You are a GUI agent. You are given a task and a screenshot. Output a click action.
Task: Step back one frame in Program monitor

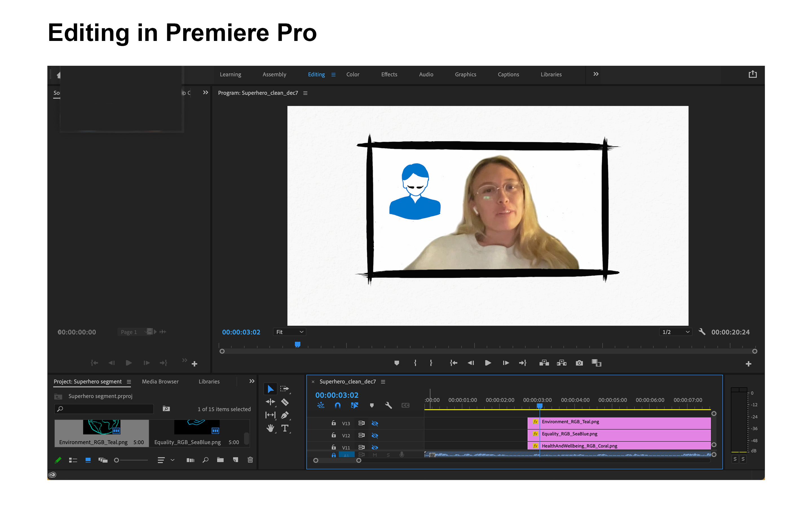(471, 363)
